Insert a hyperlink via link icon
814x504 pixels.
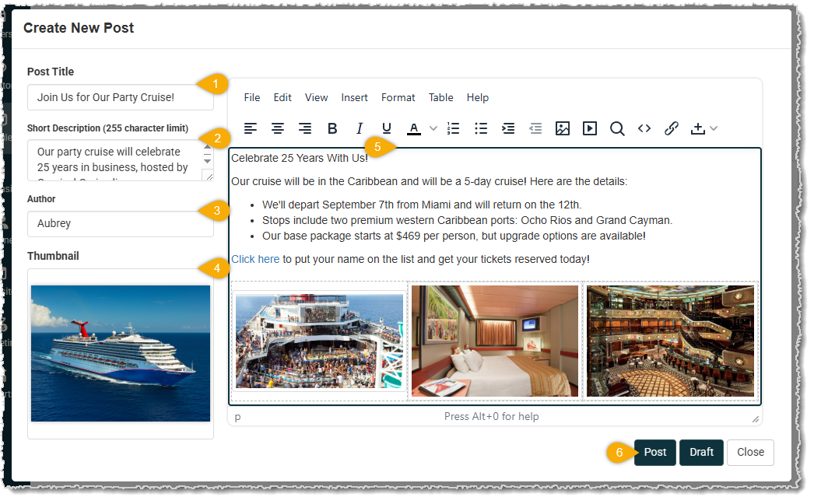click(x=672, y=128)
